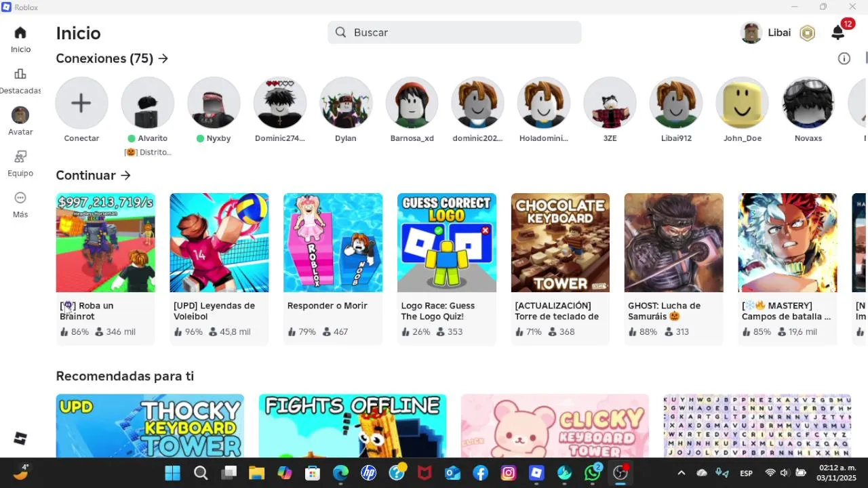The height and width of the screenshot is (488, 868).
Task: Open McAfee from taskbar
Action: point(425,473)
